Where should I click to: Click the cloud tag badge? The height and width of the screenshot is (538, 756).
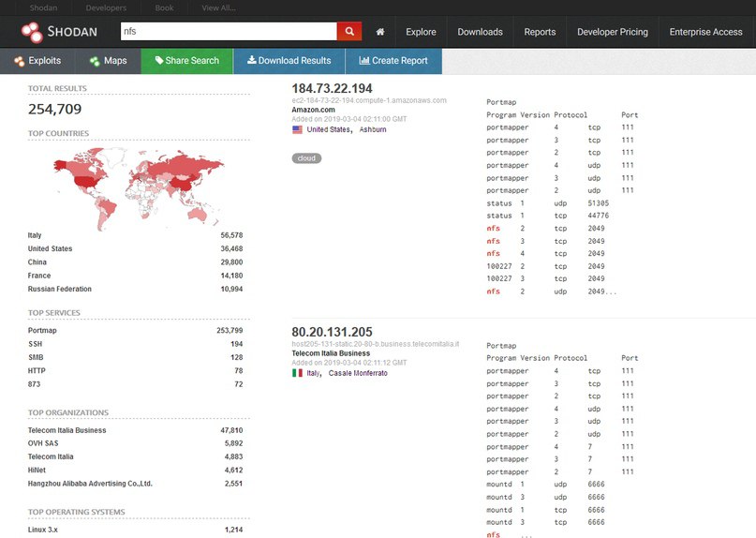(x=306, y=158)
